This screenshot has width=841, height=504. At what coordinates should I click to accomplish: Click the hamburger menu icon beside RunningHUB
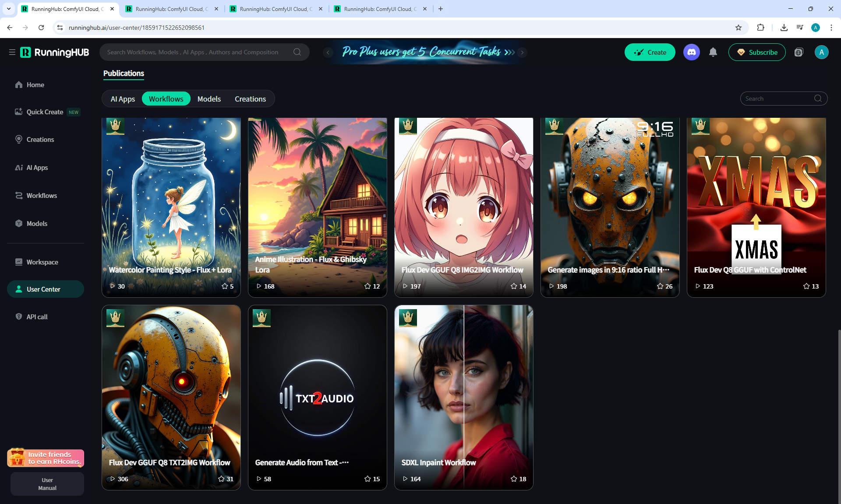click(12, 52)
